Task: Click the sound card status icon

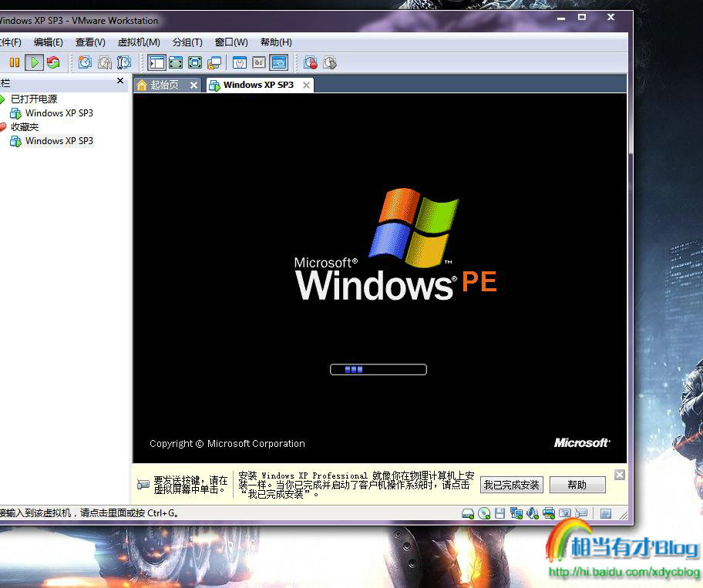Action: [x=532, y=513]
